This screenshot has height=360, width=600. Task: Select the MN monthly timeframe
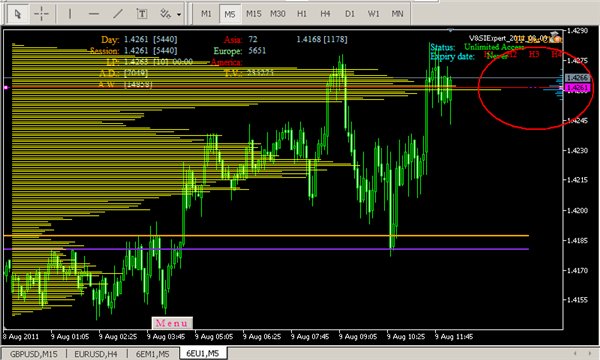[x=397, y=14]
